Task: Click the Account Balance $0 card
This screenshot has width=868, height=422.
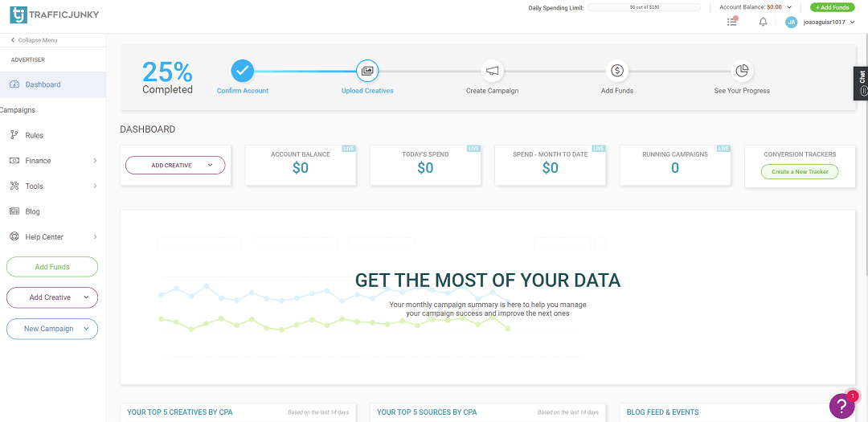Action: (x=301, y=166)
